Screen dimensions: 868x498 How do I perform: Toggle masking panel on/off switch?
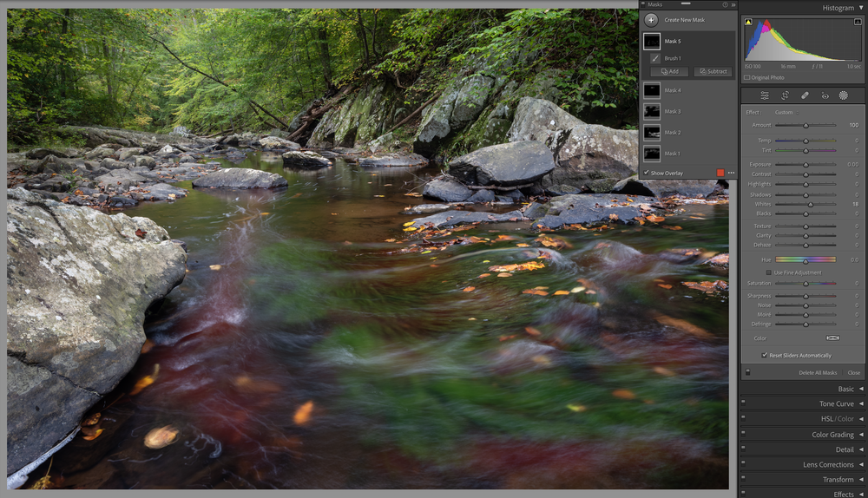[x=747, y=372]
